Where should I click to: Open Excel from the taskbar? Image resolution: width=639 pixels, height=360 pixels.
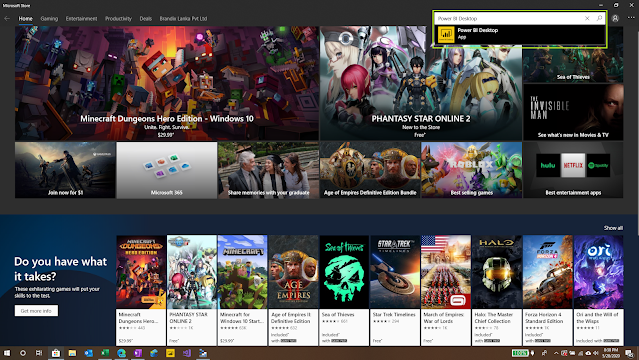coord(105,353)
